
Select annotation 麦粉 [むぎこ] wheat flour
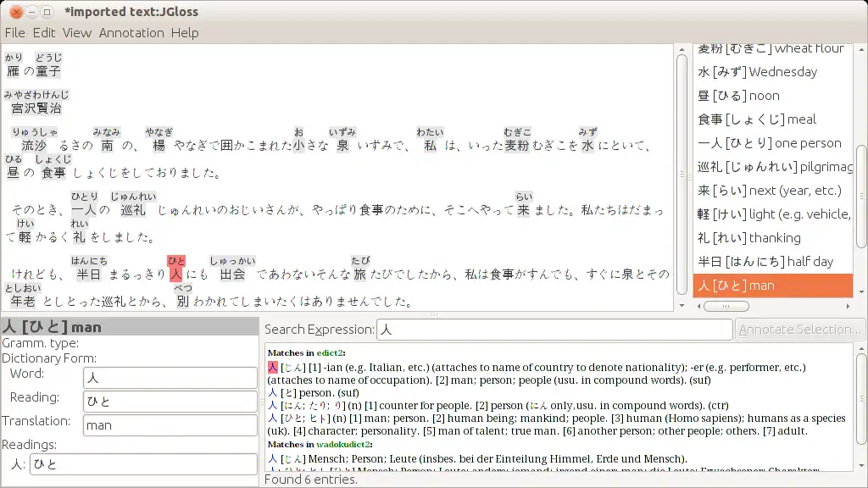coord(773,50)
